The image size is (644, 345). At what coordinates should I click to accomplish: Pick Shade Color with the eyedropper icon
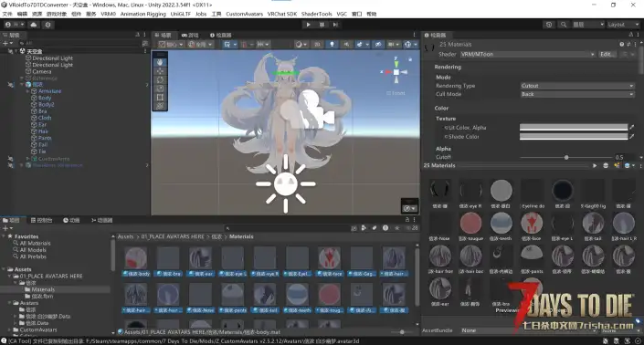click(632, 136)
